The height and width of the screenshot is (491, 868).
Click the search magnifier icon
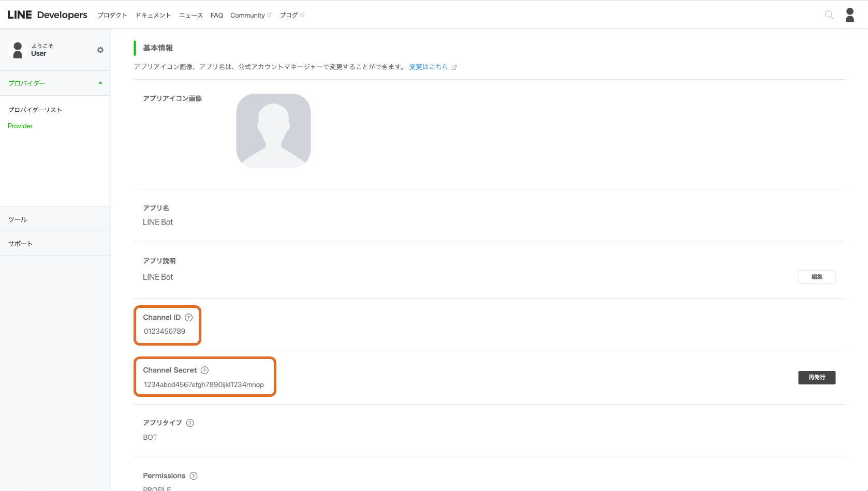829,15
